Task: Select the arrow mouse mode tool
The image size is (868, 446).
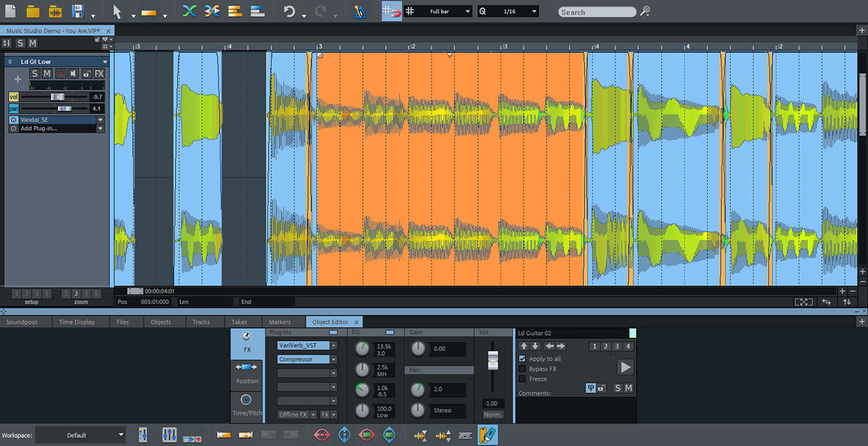Action: 117,12
